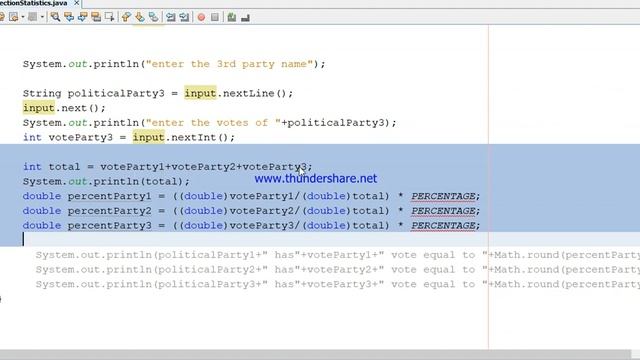Place cursor on the empty line after percentParty3

320,239
